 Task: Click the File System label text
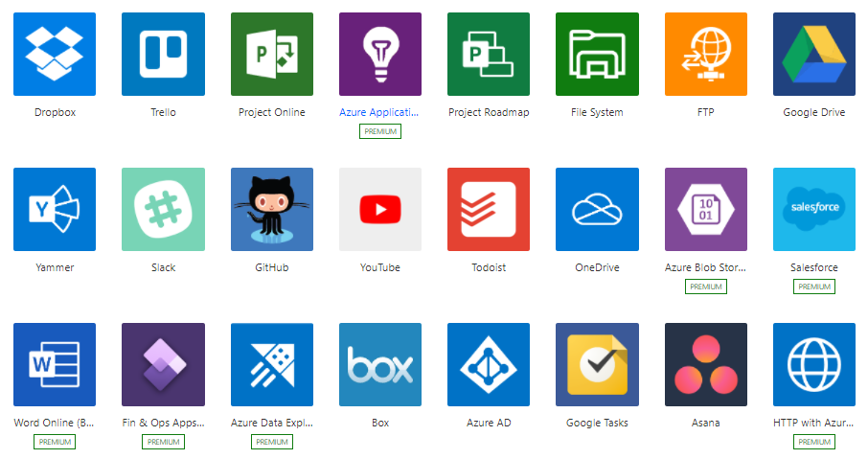click(x=597, y=112)
